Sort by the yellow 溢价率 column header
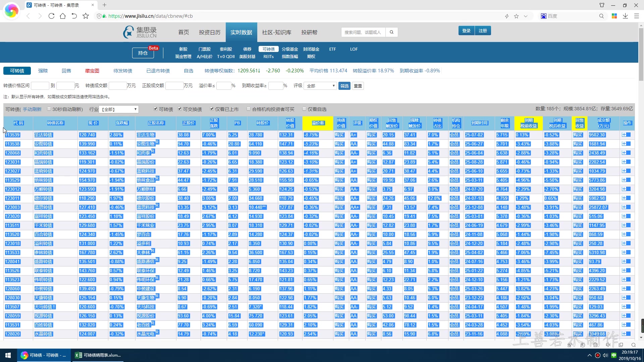The width and height of the screenshot is (644, 362). pyautogui.click(x=318, y=123)
